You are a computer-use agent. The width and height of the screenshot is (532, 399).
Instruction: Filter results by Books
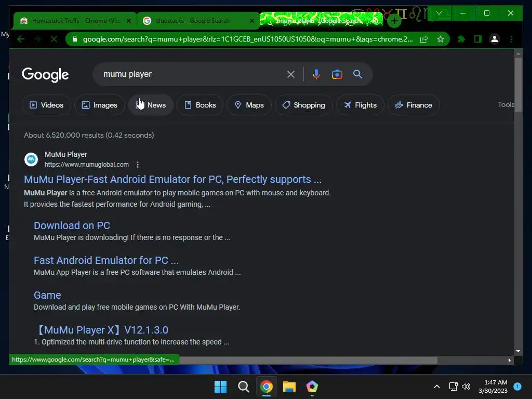coord(200,105)
